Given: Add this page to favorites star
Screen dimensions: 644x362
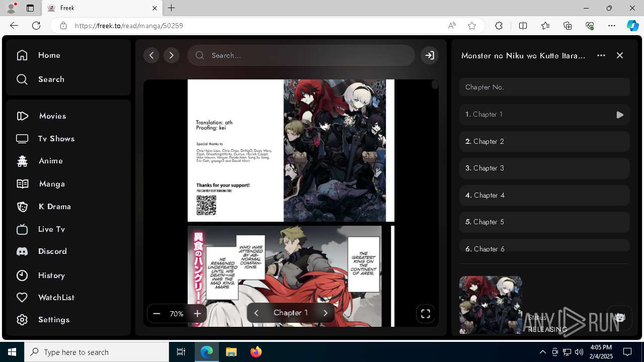Looking at the screenshot, I should pyautogui.click(x=472, y=26).
